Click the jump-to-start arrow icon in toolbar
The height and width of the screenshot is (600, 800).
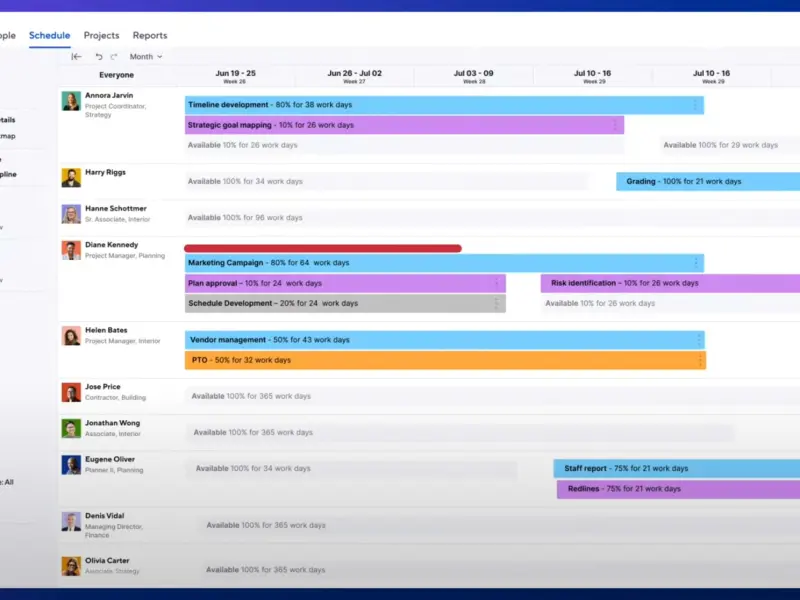pyautogui.click(x=77, y=57)
